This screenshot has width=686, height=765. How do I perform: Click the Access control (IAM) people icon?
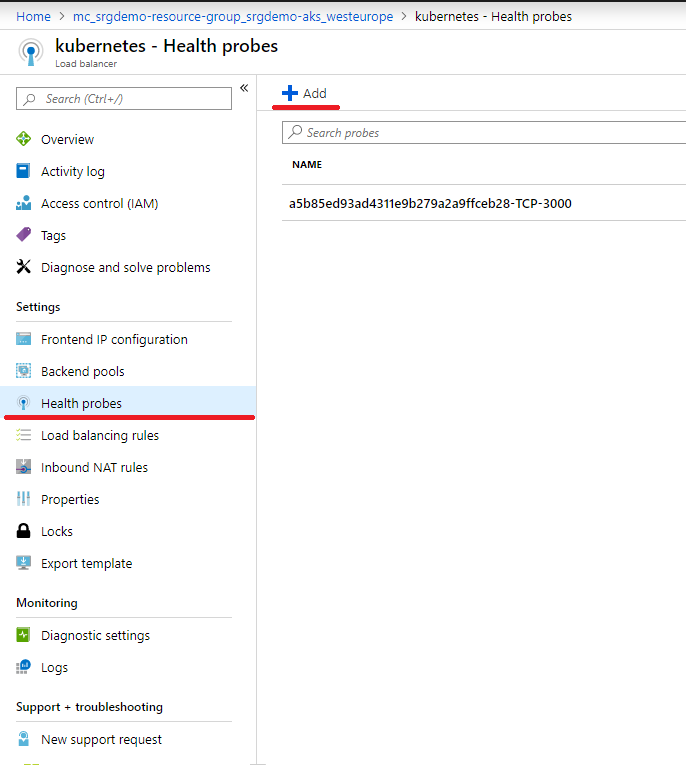click(23, 203)
